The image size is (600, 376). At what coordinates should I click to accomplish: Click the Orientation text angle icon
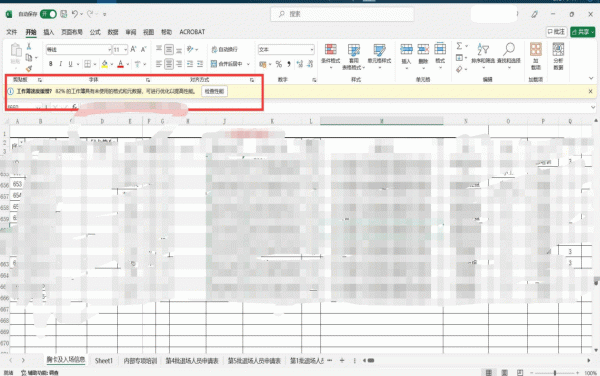tap(190, 49)
